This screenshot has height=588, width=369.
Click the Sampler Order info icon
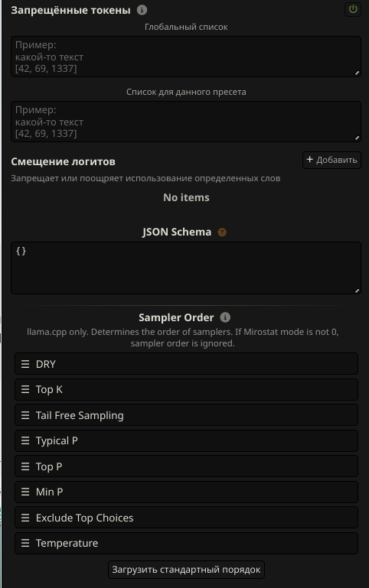pos(225,317)
